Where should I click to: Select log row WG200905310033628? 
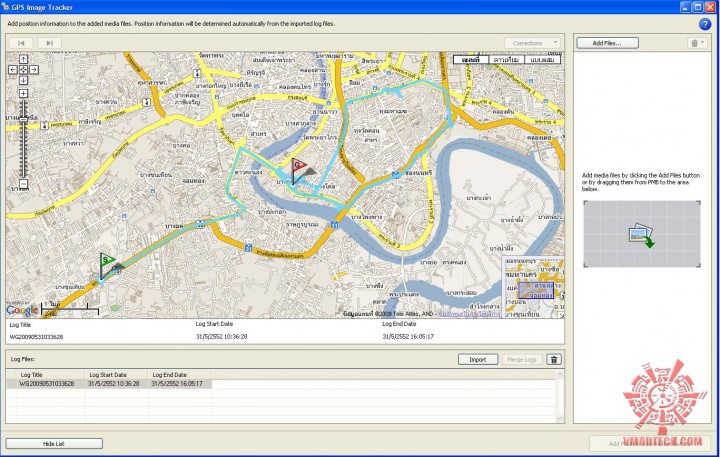(x=109, y=384)
